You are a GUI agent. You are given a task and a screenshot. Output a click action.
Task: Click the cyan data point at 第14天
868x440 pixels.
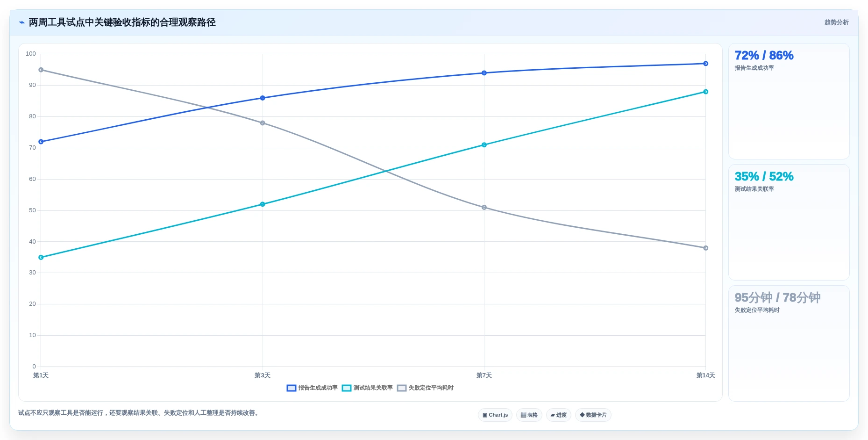coord(705,92)
